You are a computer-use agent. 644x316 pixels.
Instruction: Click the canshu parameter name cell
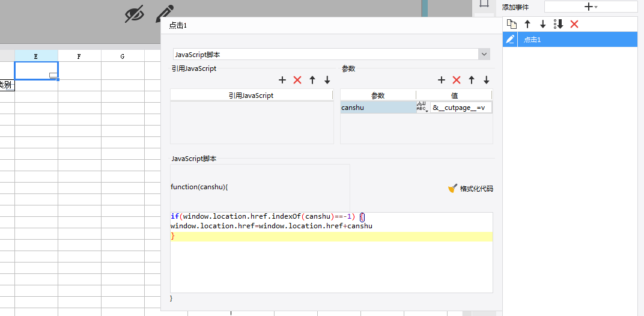click(377, 108)
